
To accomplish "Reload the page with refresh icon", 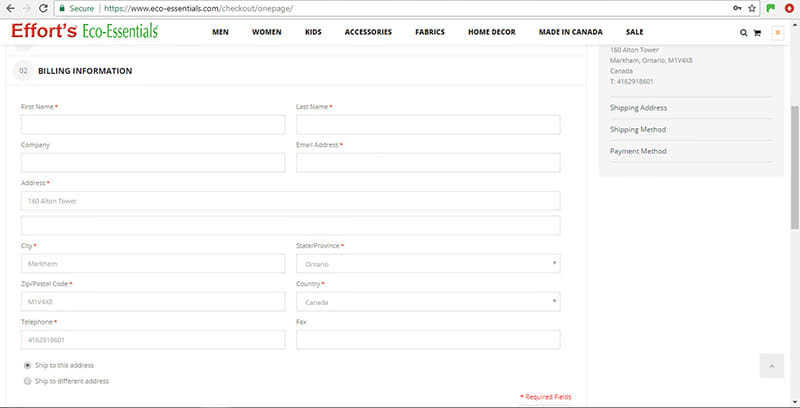I will pyautogui.click(x=43, y=8).
